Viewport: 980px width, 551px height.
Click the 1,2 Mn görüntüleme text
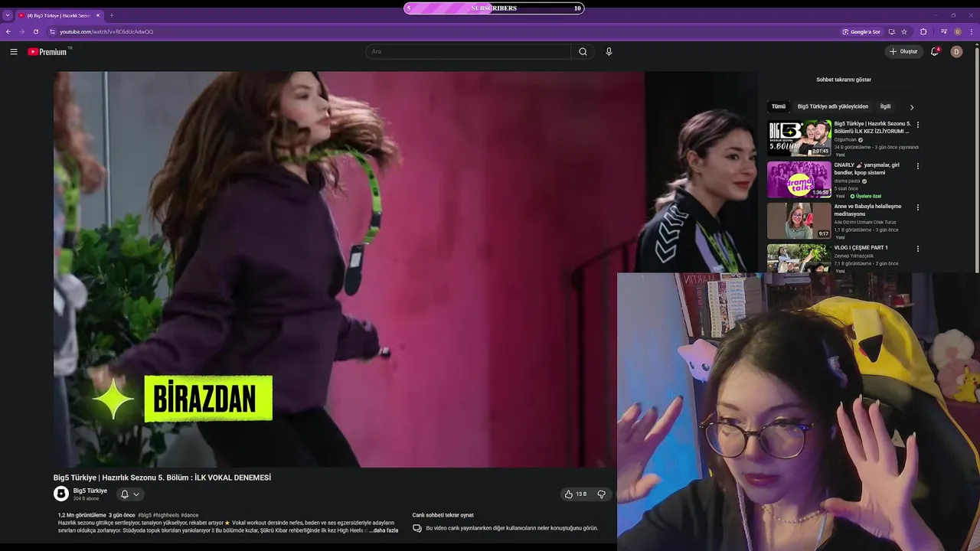[82, 515]
